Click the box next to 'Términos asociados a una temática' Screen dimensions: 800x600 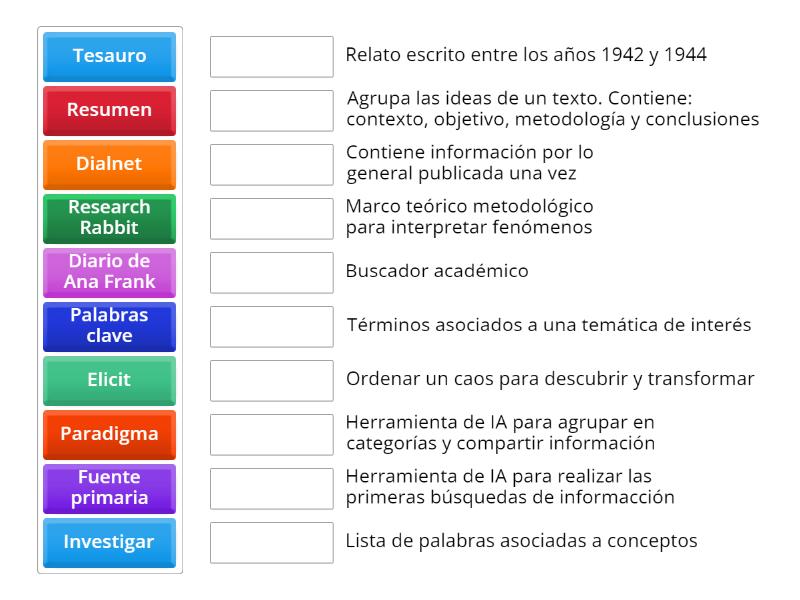click(271, 326)
